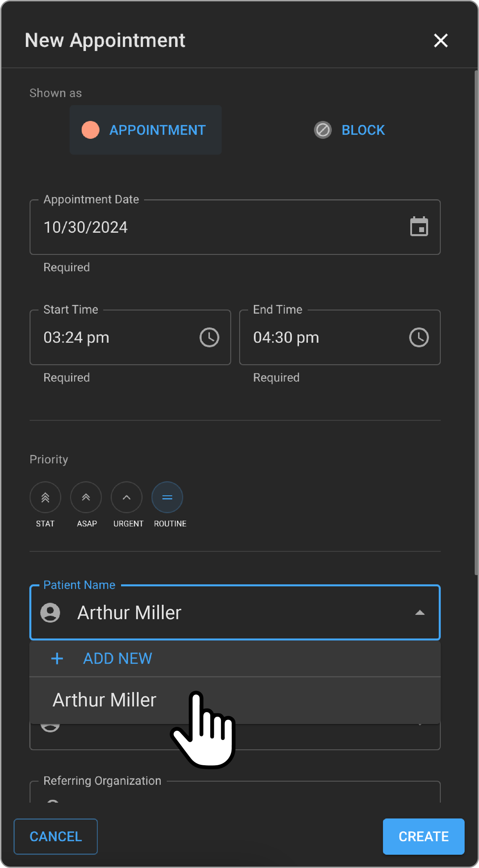Click the Start Time clock icon

pyautogui.click(x=209, y=337)
